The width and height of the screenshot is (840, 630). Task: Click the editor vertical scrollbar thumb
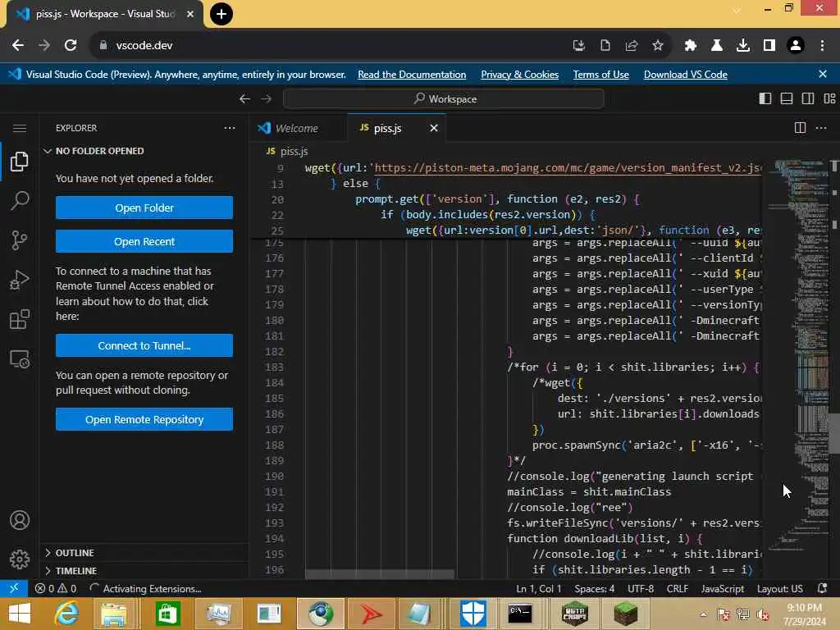834,434
